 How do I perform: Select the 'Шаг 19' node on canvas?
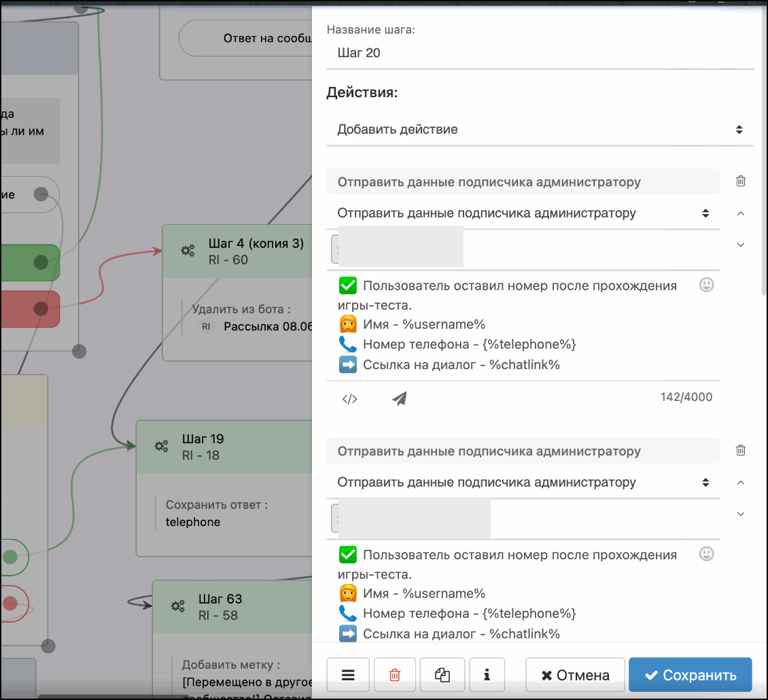224,447
